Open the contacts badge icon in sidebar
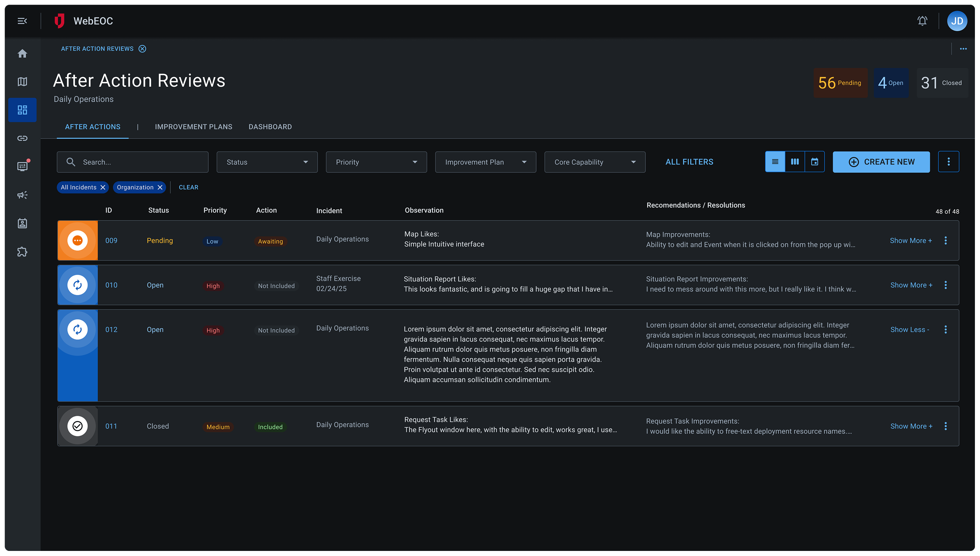Image resolution: width=980 pixels, height=556 pixels. (22, 223)
